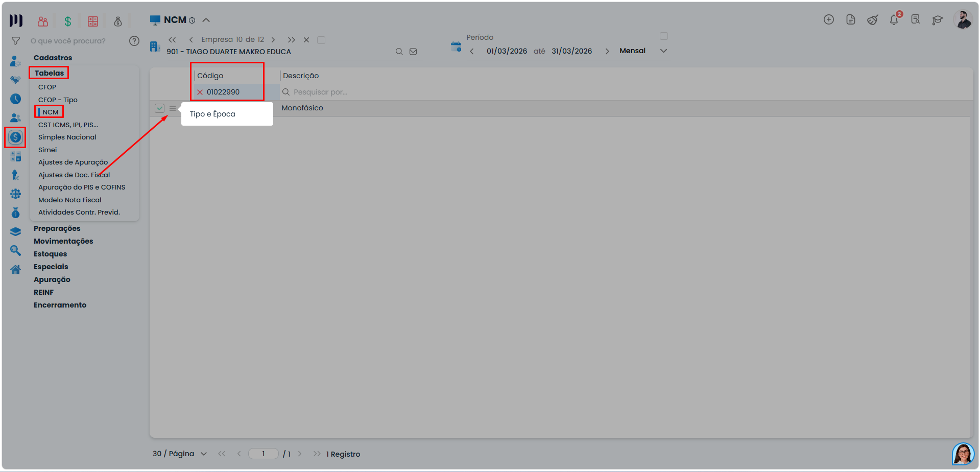The image size is (980, 472).
Task: Clear the Código filter with red X
Action: (200, 92)
